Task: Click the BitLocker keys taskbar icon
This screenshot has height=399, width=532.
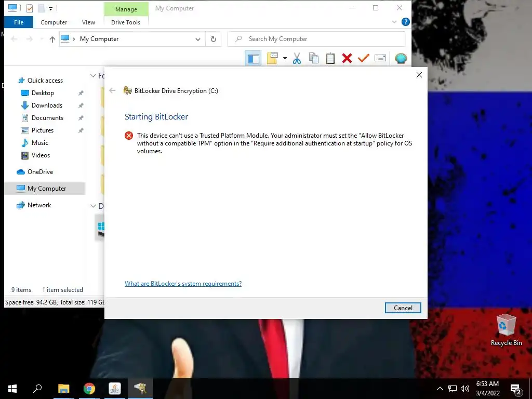Action: tap(140, 389)
